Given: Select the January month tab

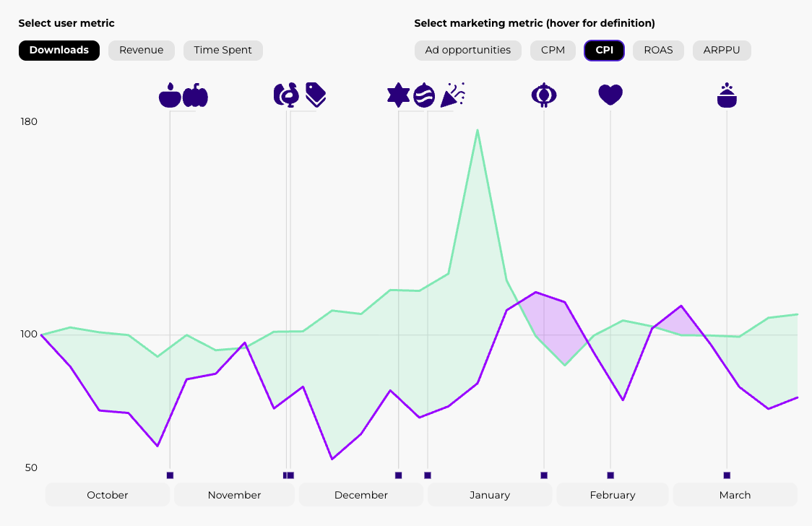Looking at the screenshot, I should point(490,495).
